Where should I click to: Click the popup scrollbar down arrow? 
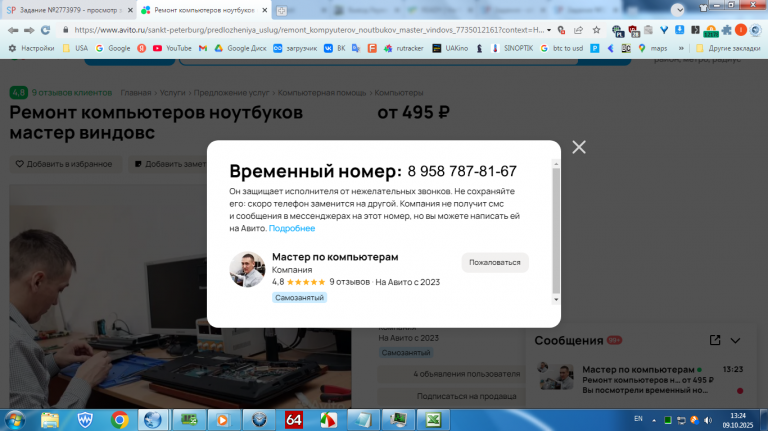pos(556,300)
